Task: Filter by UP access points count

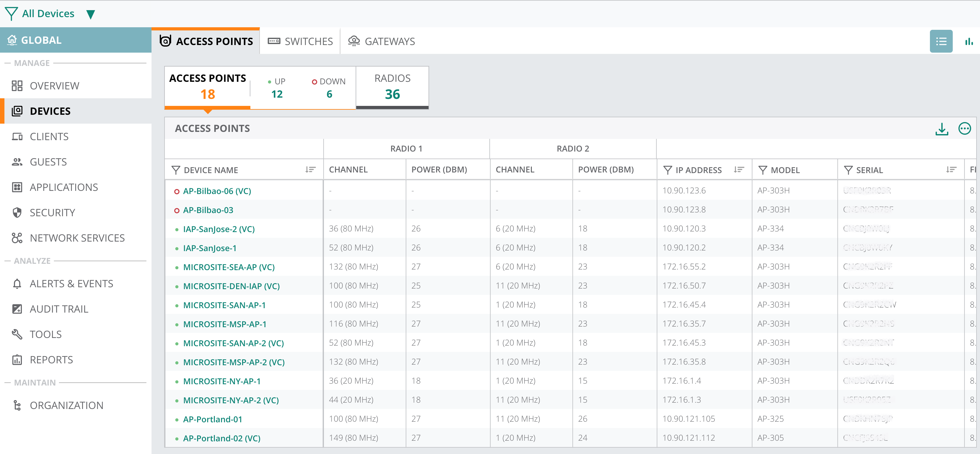Action: pos(277,88)
